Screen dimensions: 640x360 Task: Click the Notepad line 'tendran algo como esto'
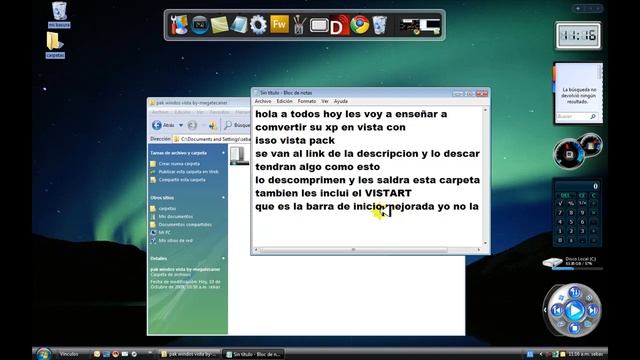point(318,167)
